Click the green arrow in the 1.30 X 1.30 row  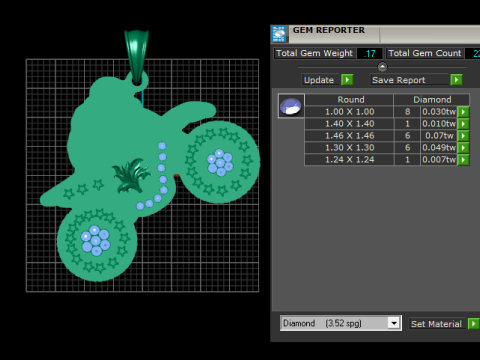(463, 148)
